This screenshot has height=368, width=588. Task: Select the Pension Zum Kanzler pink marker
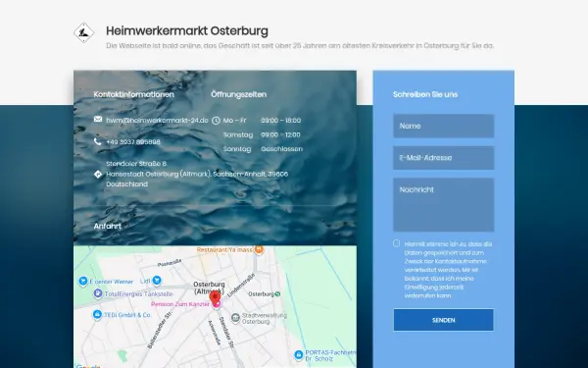click(x=217, y=304)
